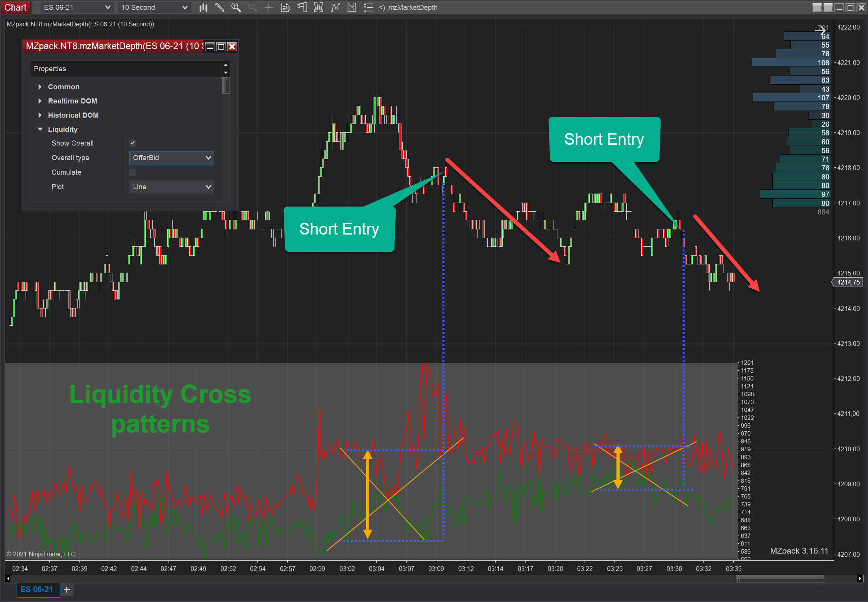Expand the Realtime DOM section
This screenshot has width=868, height=602.
(40, 101)
